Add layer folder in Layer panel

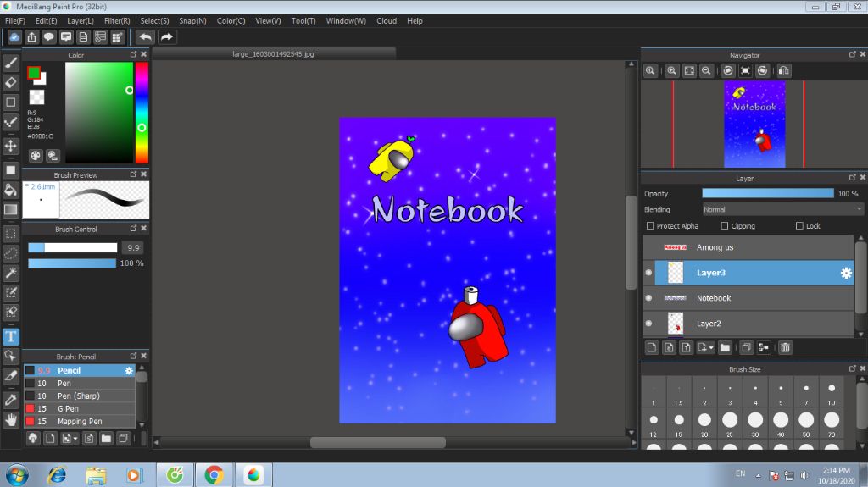pyautogui.click(x=725, y=347)
